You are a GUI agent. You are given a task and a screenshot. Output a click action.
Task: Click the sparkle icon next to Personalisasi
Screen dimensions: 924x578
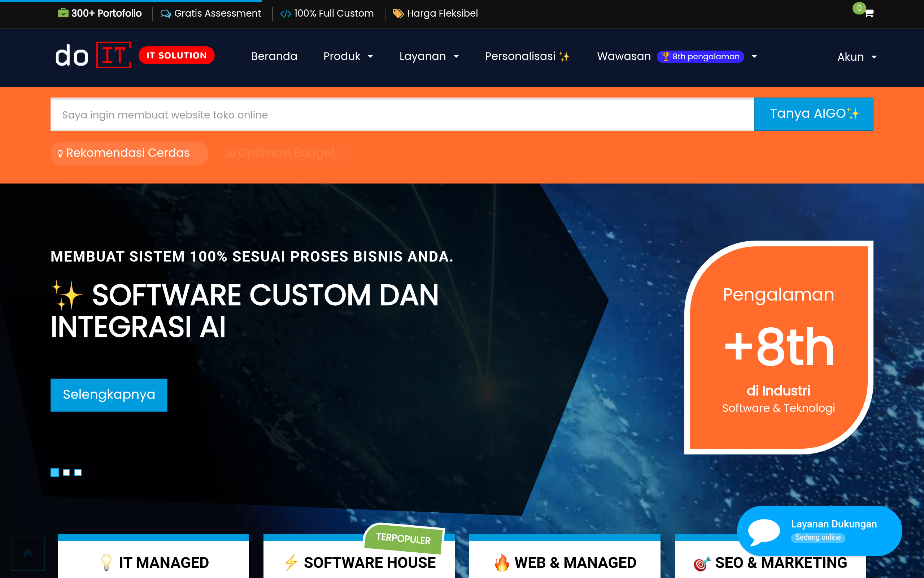pyautogui.click(x=565, y=56)
